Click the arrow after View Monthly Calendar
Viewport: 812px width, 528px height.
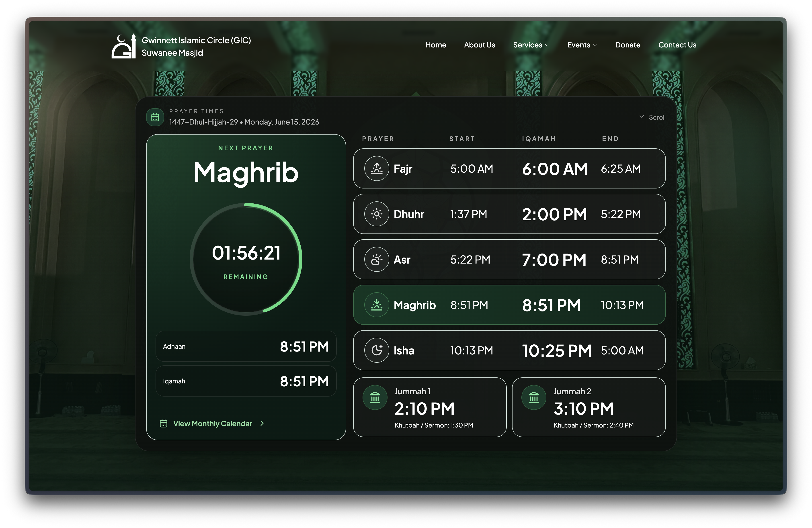tap(262, 423)
